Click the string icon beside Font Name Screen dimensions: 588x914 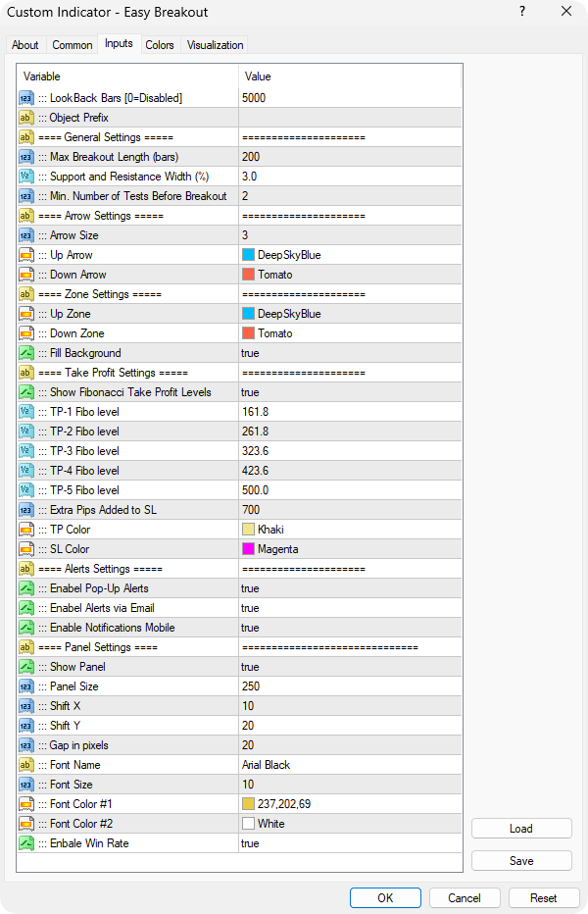(26, 765)
